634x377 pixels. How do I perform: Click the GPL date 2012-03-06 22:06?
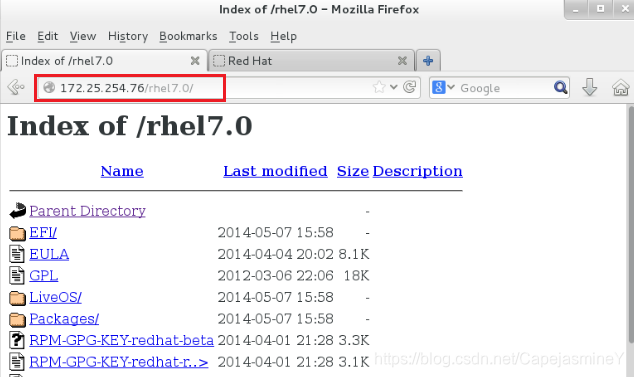275,275
